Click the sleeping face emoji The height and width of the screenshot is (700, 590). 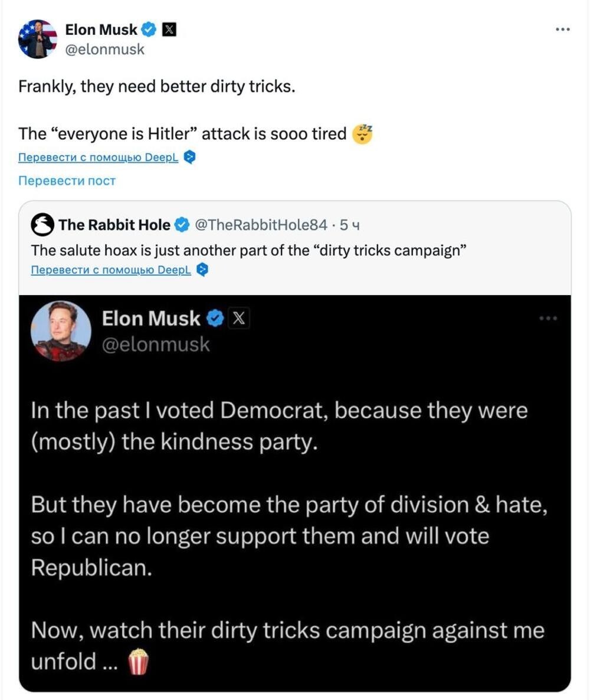[x=362, y=133]
